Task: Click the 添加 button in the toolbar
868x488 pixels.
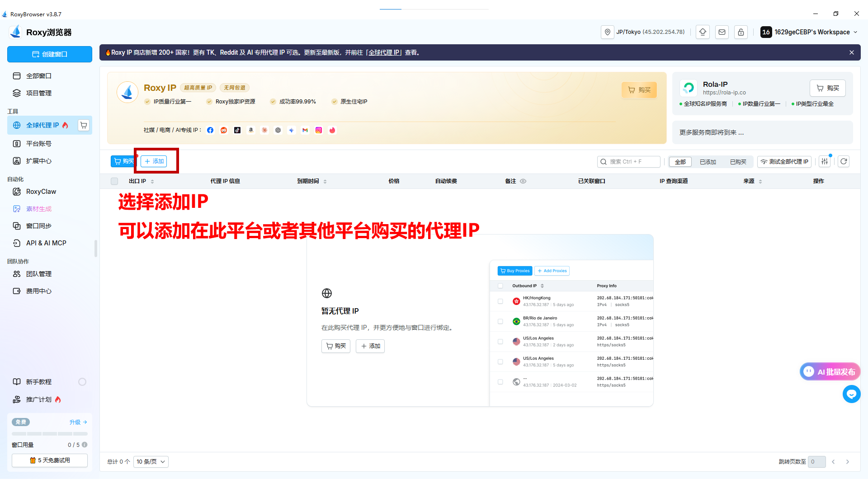Action: (x=154, y=161)
